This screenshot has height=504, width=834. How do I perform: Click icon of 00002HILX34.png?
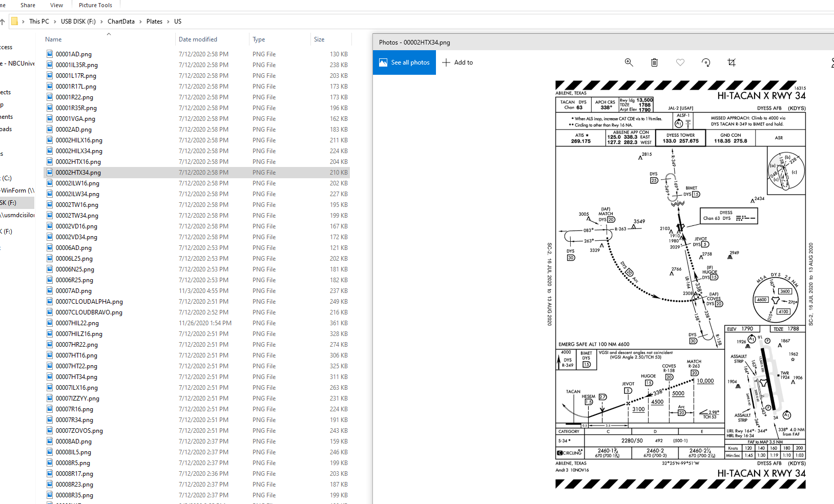coord(50,151)
